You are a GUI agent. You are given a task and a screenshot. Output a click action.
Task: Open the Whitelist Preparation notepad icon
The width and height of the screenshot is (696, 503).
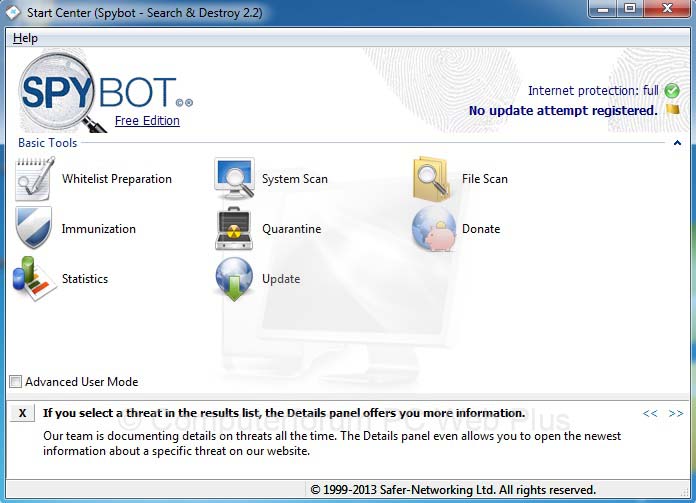(35, 179)
